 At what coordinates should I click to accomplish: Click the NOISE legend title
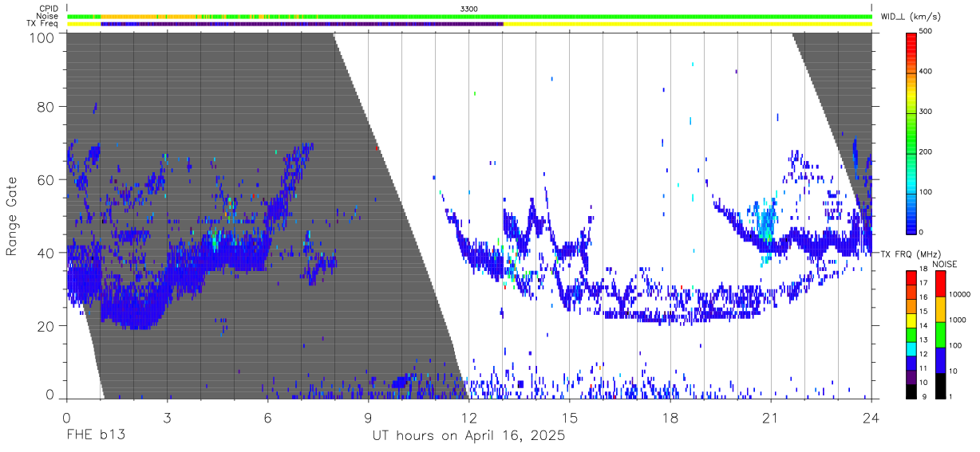(x=944, y=264)
